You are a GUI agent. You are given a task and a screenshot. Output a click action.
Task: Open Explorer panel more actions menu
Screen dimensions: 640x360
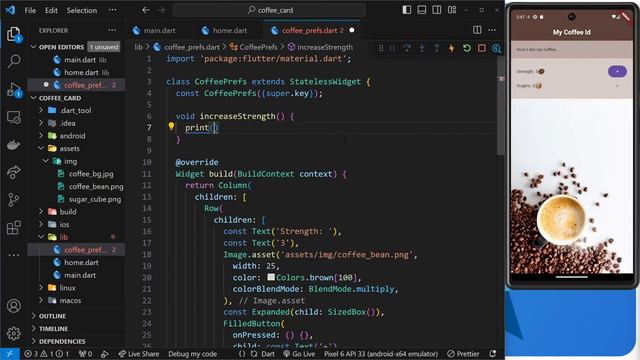(112, 30)
